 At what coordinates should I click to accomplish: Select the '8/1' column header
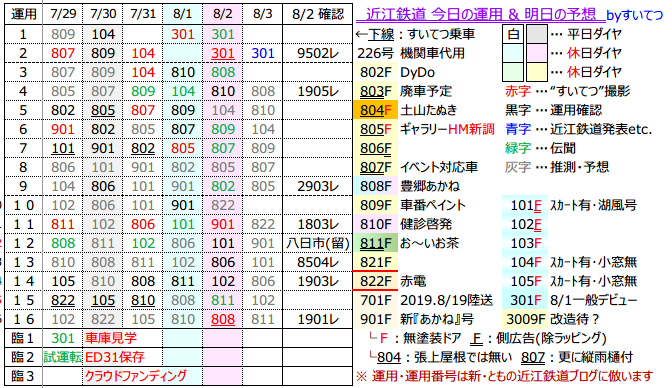click(x=183, y=15)
